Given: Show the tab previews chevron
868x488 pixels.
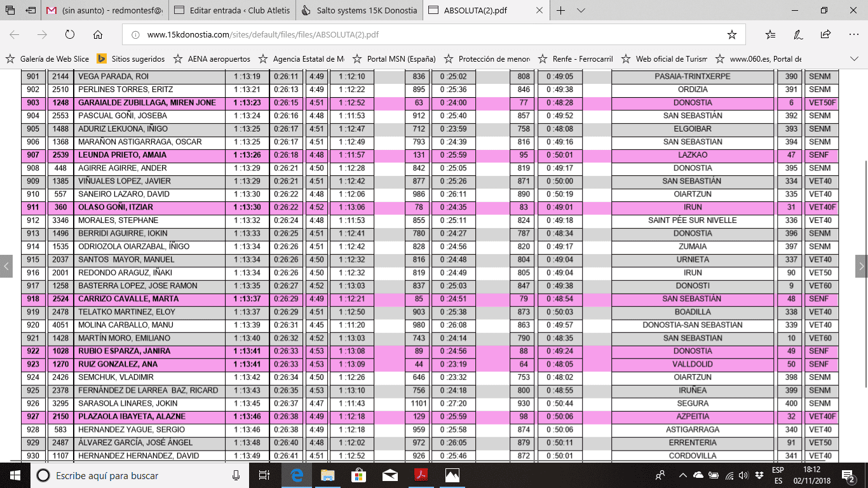Looking at the screenshot, I should click(581, 11).
